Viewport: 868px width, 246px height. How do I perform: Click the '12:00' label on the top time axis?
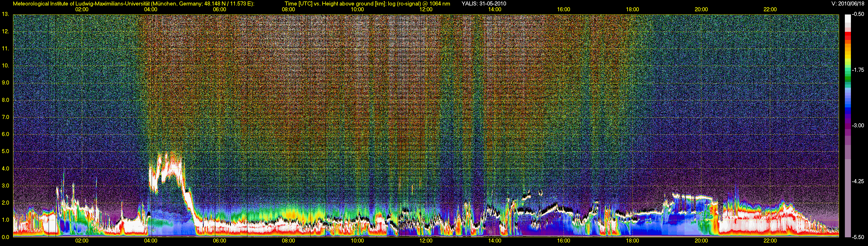click(x=426, y=10)
